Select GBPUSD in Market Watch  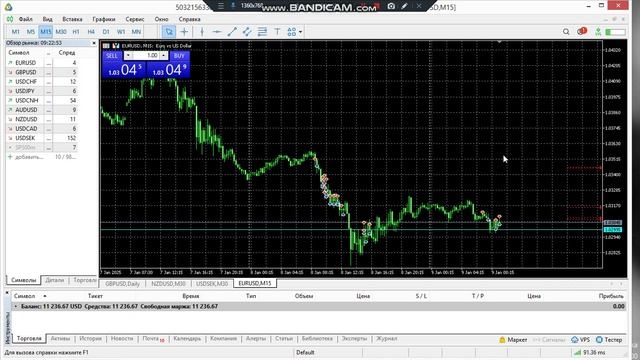point(41,72)
